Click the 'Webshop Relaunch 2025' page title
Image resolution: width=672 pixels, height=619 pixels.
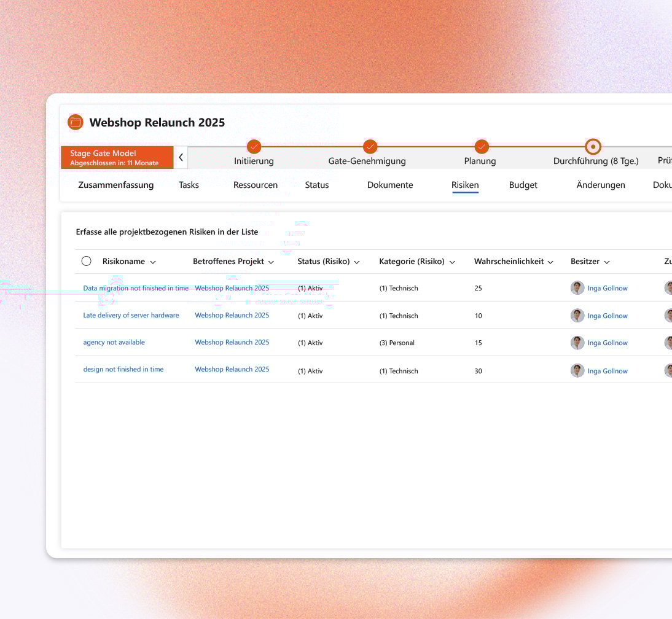click(x=157, y=123)
